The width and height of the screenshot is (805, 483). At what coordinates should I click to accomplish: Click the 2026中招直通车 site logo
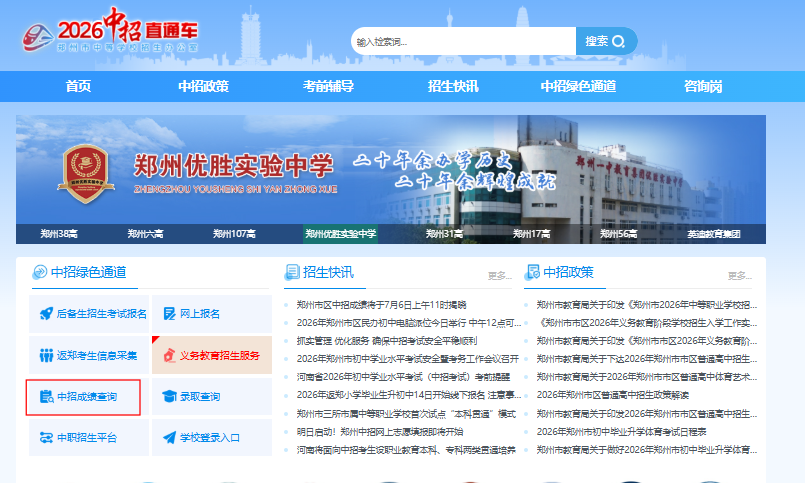coord(110,31)
